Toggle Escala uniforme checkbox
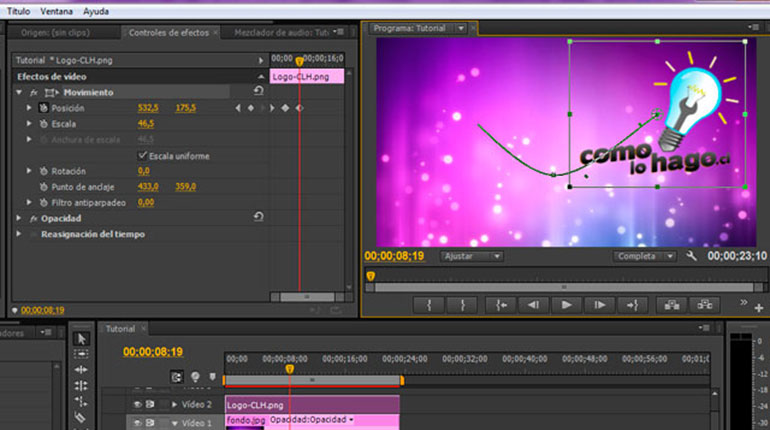 coord(142,156)
